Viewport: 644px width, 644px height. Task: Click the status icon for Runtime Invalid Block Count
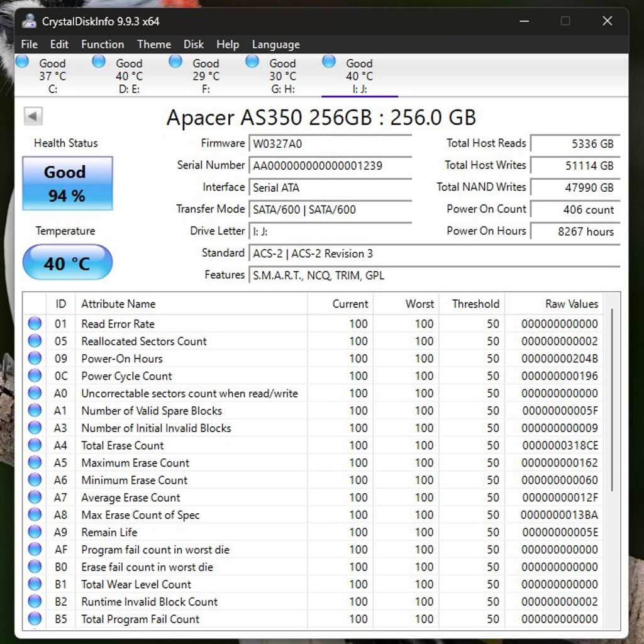tap(35, 601)
